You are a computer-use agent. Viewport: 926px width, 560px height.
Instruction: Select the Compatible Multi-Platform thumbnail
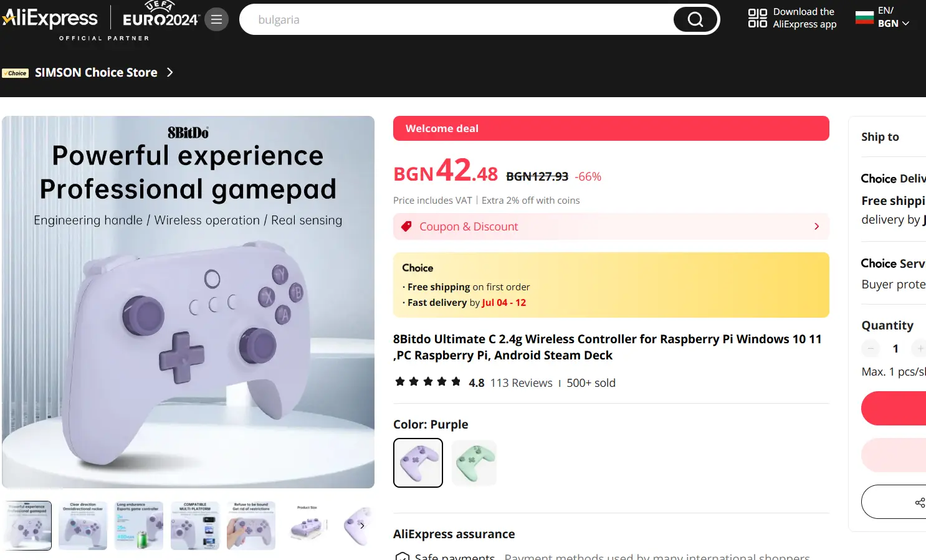[x=195, y=526]
